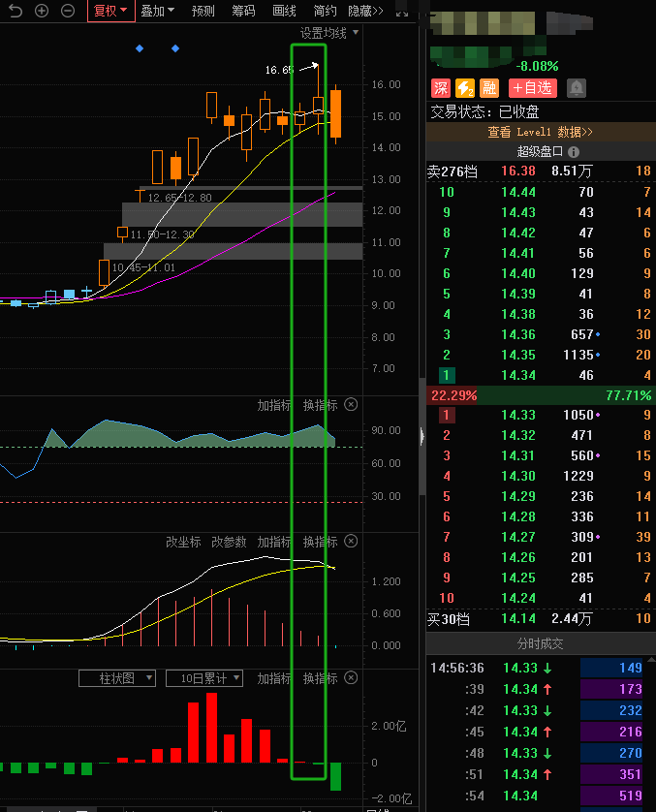This screenshot has width=656, height=812.
Task: Click the +自选 add to watchlist button
Action: pos(532,89)
